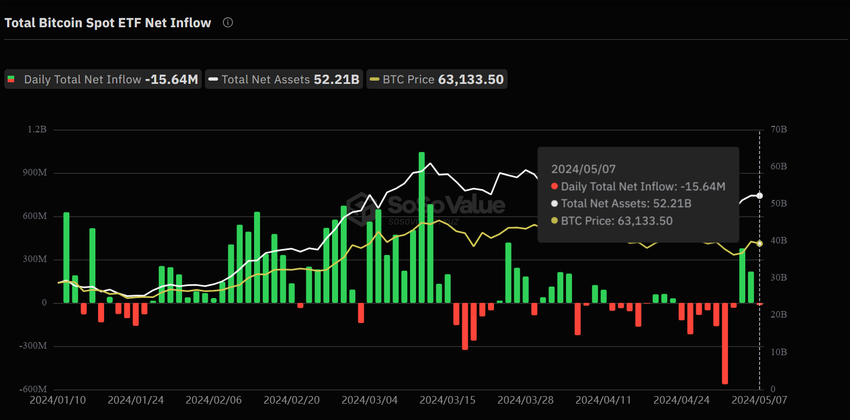
Task: Click the white line marker in the legend
Action: point(213,79)
